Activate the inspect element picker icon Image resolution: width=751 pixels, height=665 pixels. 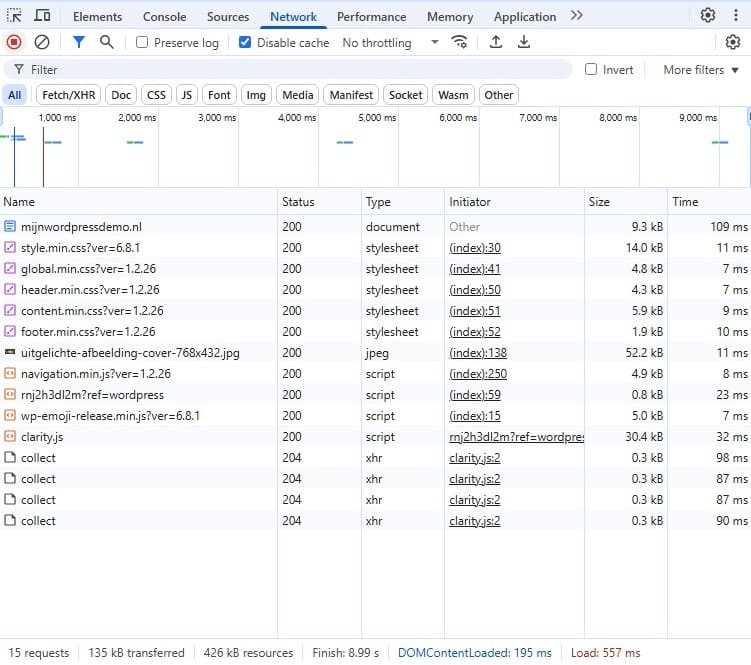point(14,16)
